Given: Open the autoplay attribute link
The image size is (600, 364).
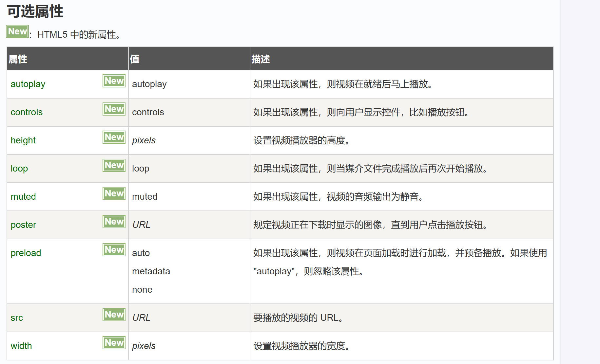Looking at the screenshot, I should tap(28, 84).
